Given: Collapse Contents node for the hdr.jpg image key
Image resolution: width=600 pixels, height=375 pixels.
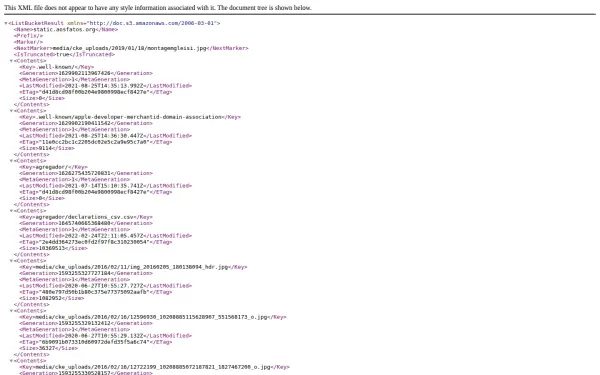Looking at the screenshot, I should 11,261.
